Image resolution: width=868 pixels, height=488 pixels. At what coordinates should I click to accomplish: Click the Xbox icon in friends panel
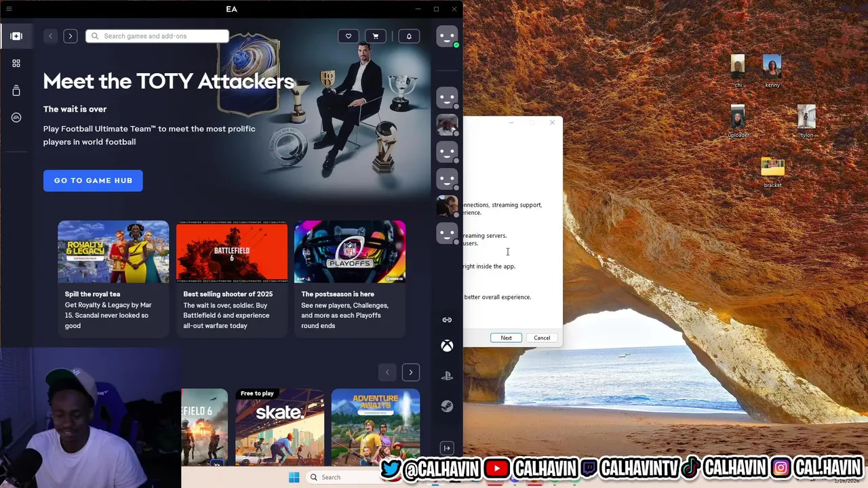click(x=447, y=346)
